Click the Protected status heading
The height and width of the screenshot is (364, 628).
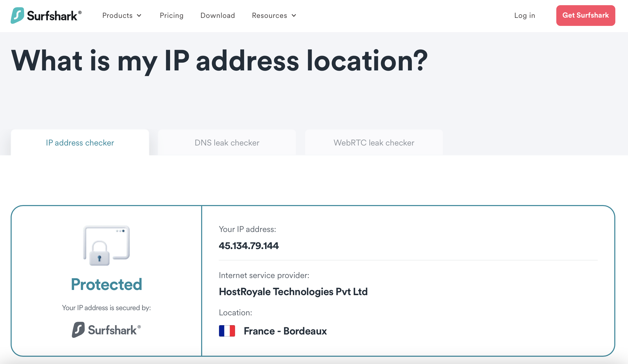point(106,284)
